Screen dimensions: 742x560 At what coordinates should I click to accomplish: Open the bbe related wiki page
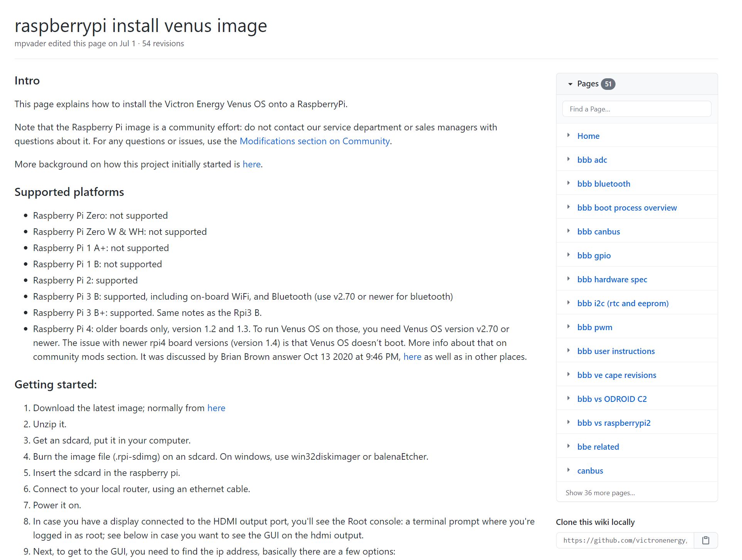[x=598, y=447]
